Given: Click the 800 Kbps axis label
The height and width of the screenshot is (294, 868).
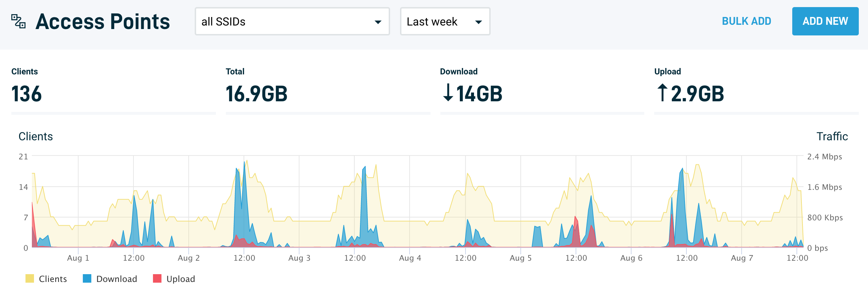Looking at the screenshot, I should click(x=825, y=217).
